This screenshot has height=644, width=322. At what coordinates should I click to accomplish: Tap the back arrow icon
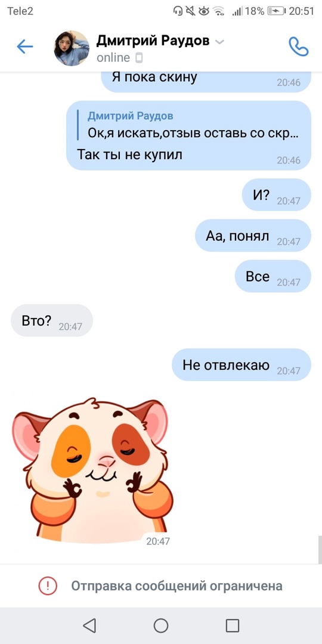pyautogui.click(x=24, y=47)
